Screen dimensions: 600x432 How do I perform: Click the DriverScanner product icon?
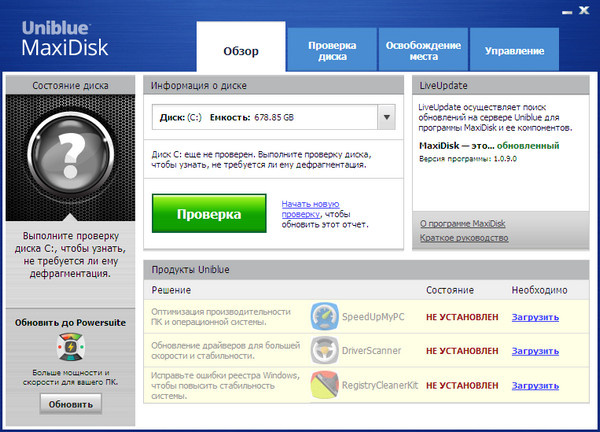click(x=325, y=351)
